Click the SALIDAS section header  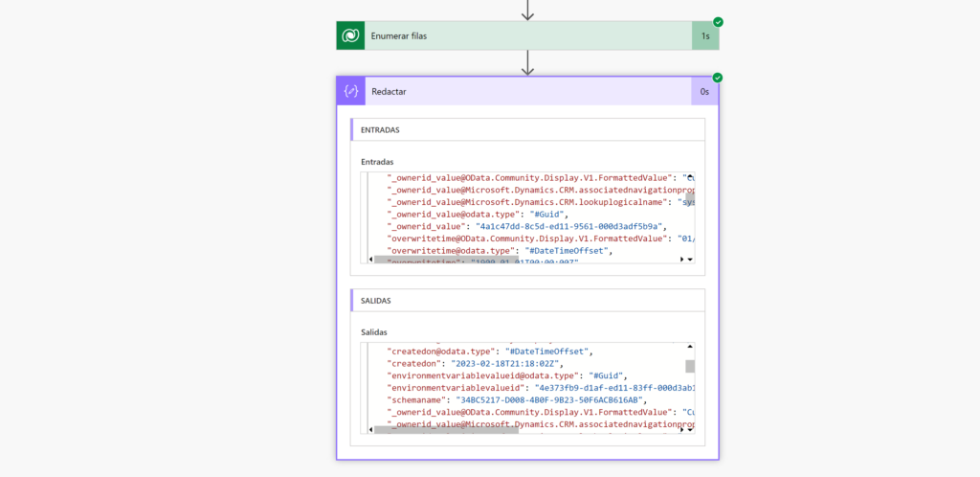[x=527, y=300]
